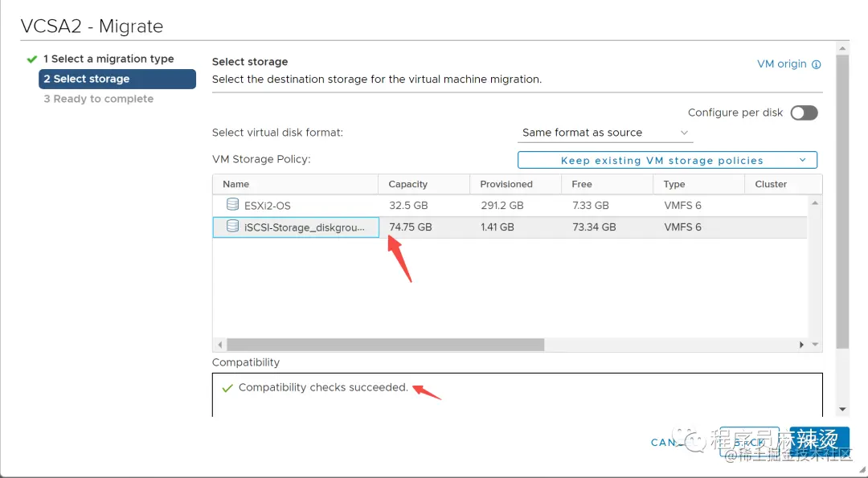The image size is (868, 478).
Task: Open the VM Storage Policy dropdown
Action: coord(667,160)
